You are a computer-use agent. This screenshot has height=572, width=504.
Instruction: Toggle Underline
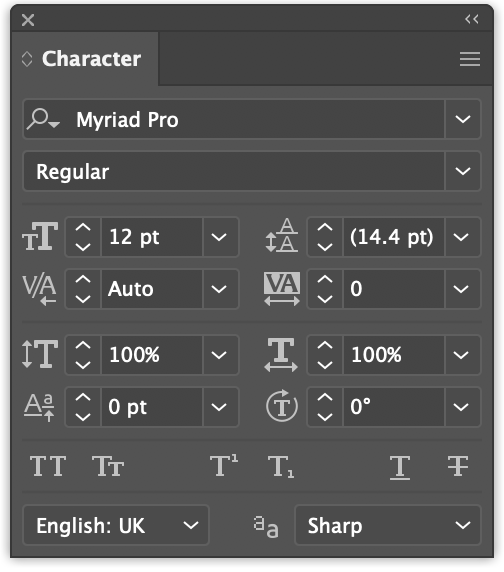tap(400, 467)
